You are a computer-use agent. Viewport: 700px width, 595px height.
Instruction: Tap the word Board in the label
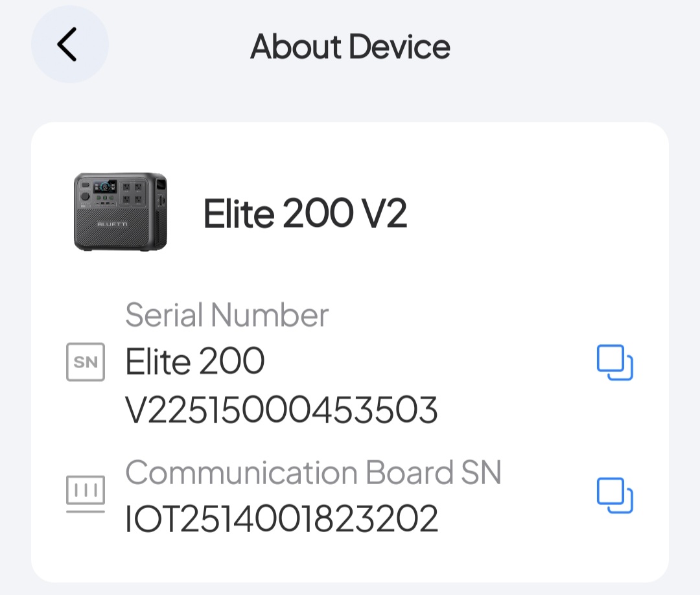pos(410,472)
